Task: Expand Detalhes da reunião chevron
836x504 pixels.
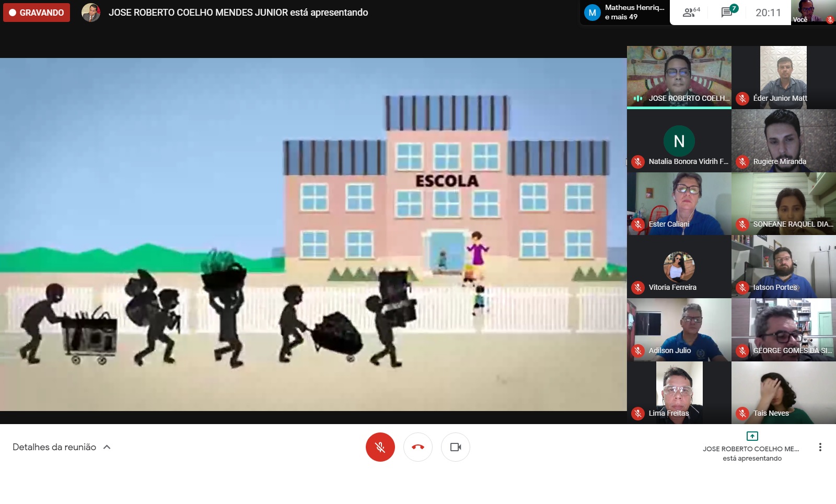Action: (x=107, y=447)
